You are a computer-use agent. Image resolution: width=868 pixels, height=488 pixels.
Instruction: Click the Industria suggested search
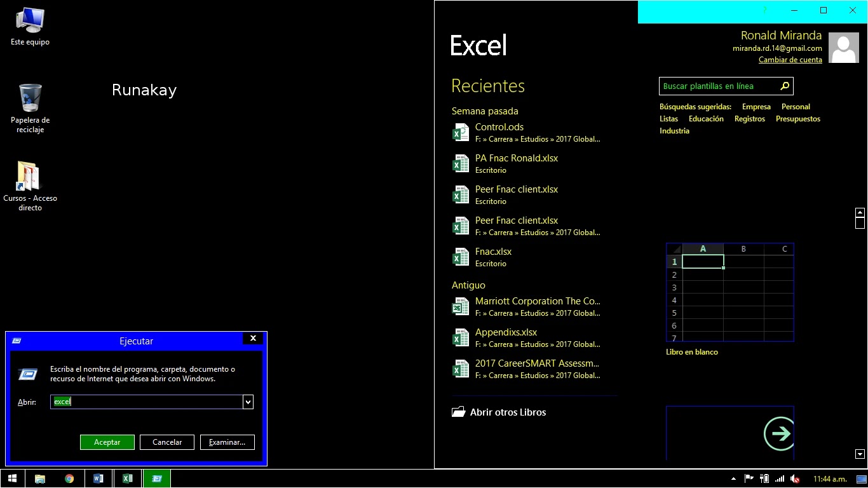tap(674, 131)
